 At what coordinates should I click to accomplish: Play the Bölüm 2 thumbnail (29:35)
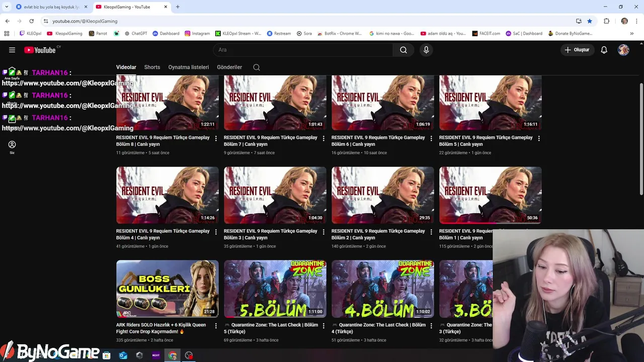[x=383, y=195]
